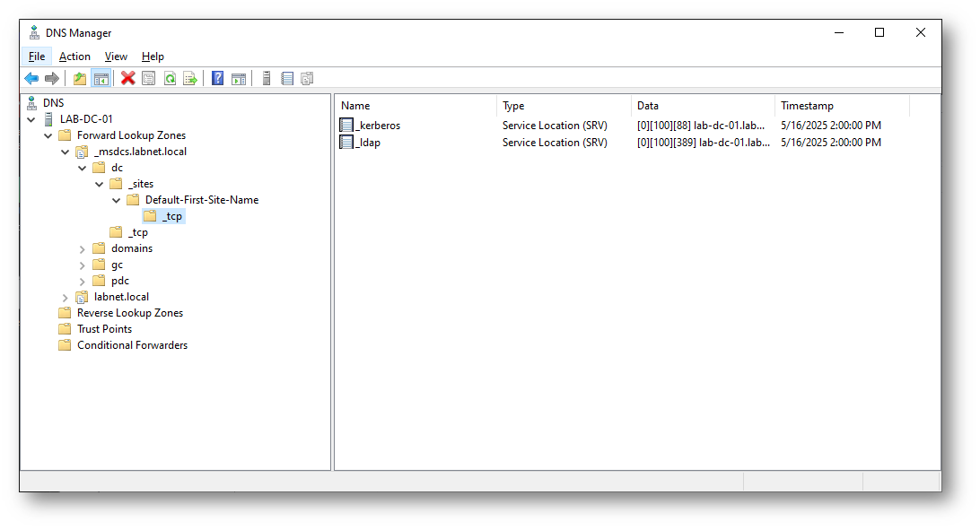The height and width of the screenshot is (530, 980).
Task: Collapse the dc folder chevron
Action: tap(82, 168)
